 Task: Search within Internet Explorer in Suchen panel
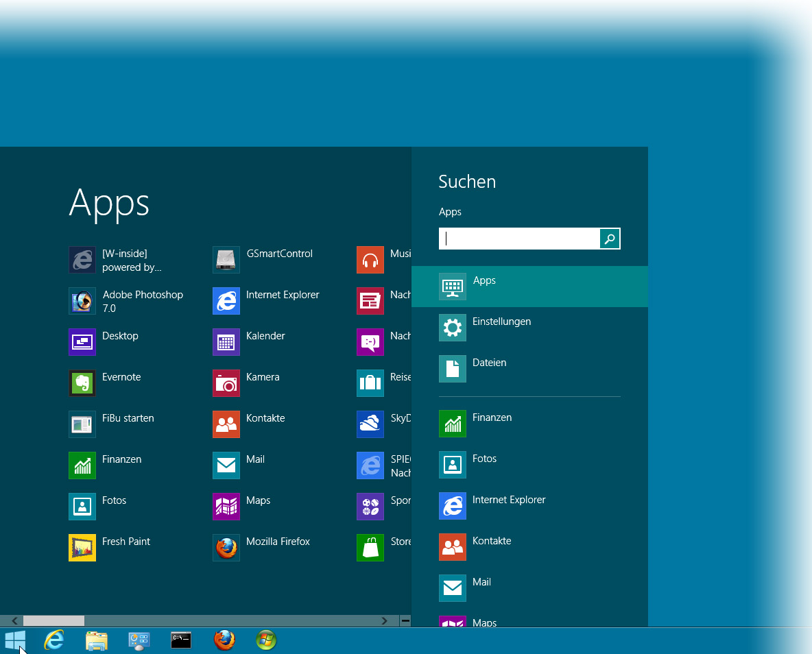click(529, 506)
